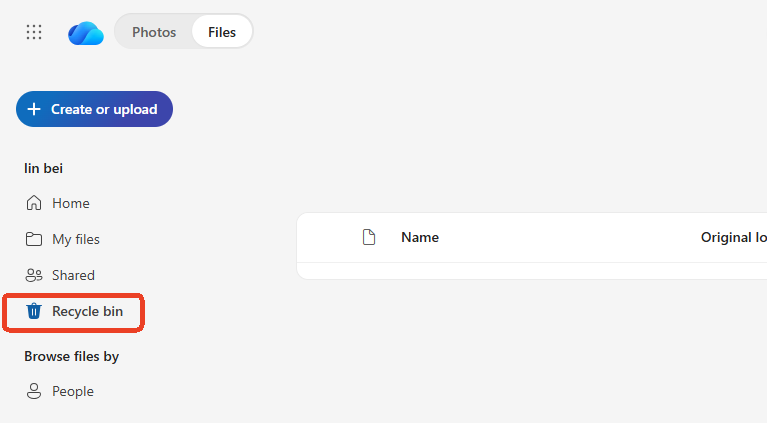
Task: Sort by Original location column header
Action: tap(733, 237)
